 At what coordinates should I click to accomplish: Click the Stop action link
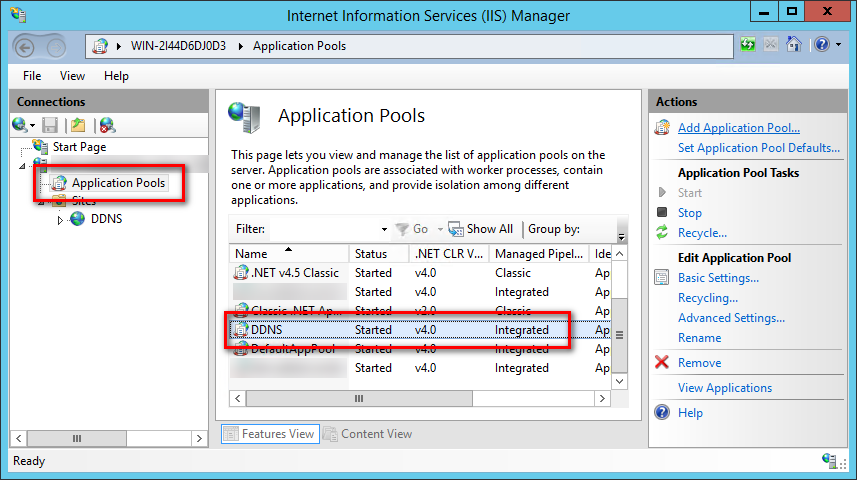tap(690, 213)
